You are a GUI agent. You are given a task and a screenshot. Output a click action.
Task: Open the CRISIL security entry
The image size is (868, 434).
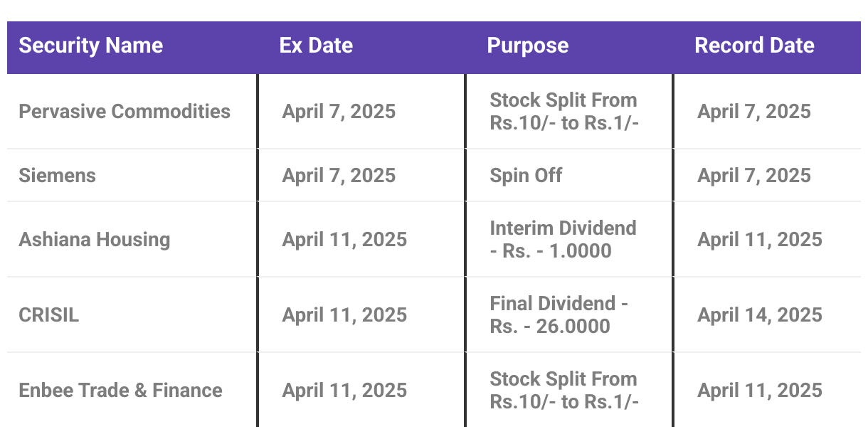[x=48, y=315]
